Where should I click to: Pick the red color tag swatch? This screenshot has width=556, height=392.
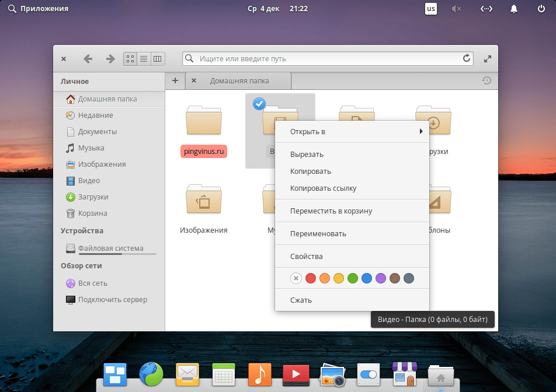pos(311,278)
